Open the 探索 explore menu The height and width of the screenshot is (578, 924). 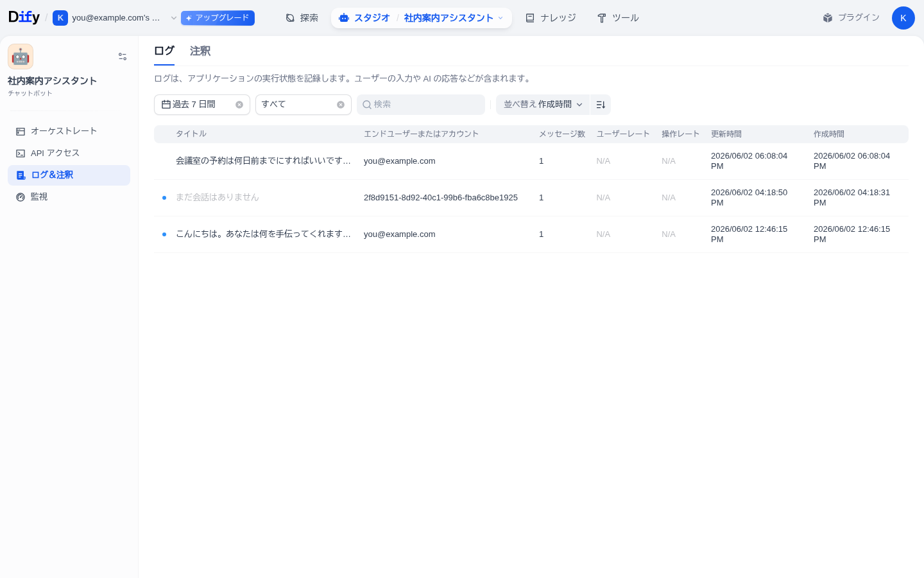point(302,18)
